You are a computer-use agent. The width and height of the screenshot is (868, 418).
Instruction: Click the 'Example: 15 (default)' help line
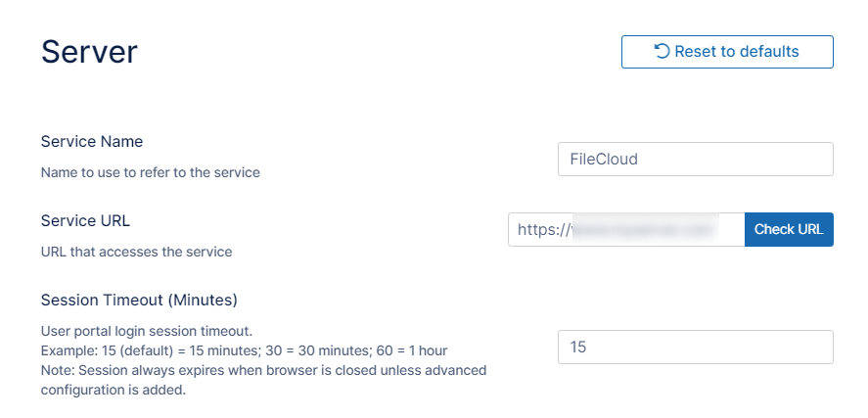click(245, 349)
